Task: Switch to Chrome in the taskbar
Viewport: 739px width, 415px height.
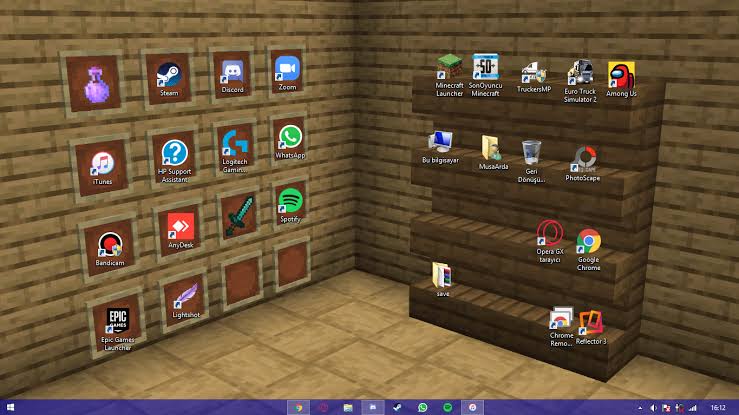Action: pyautogui.click(x=298, y=407)
